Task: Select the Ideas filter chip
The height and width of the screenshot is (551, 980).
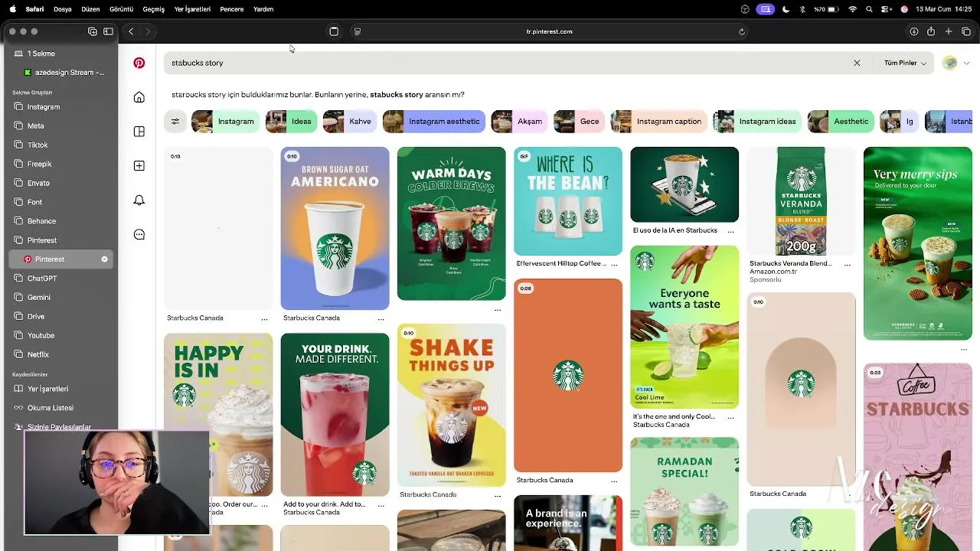Action: 291,122
